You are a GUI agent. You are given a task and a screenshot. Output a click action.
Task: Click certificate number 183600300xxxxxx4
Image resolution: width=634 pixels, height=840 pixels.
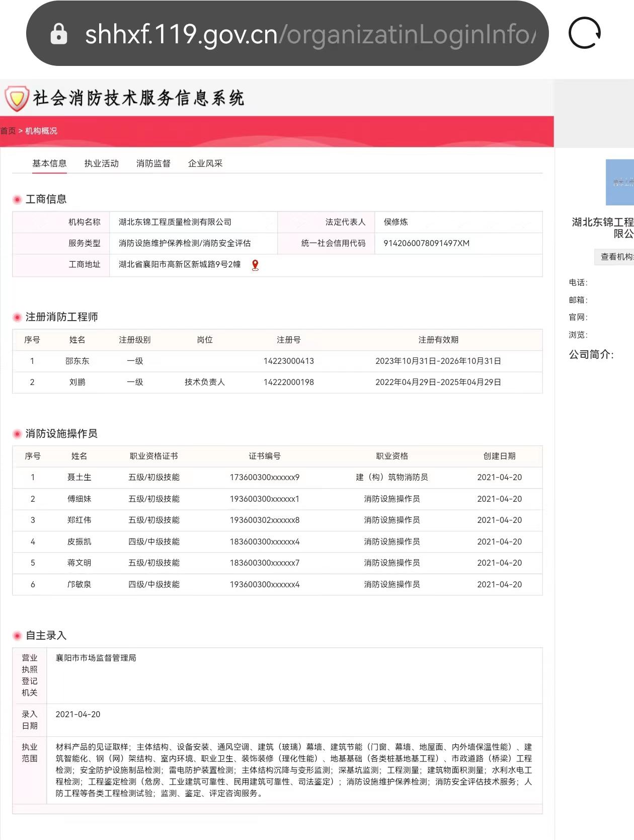[x=264, y=542]
